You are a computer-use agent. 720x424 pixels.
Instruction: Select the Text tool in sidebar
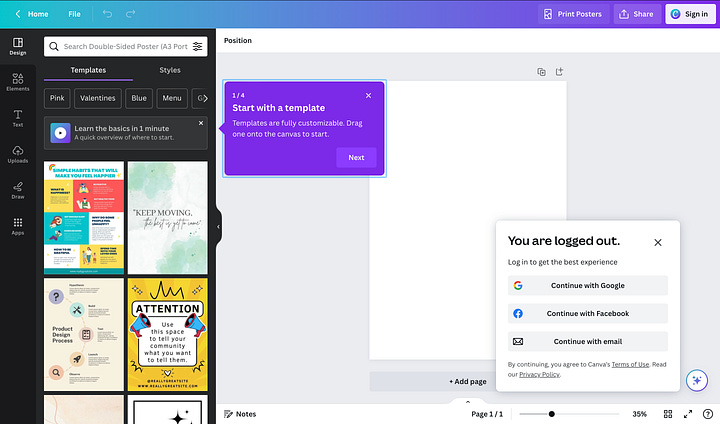coord(17,118)
